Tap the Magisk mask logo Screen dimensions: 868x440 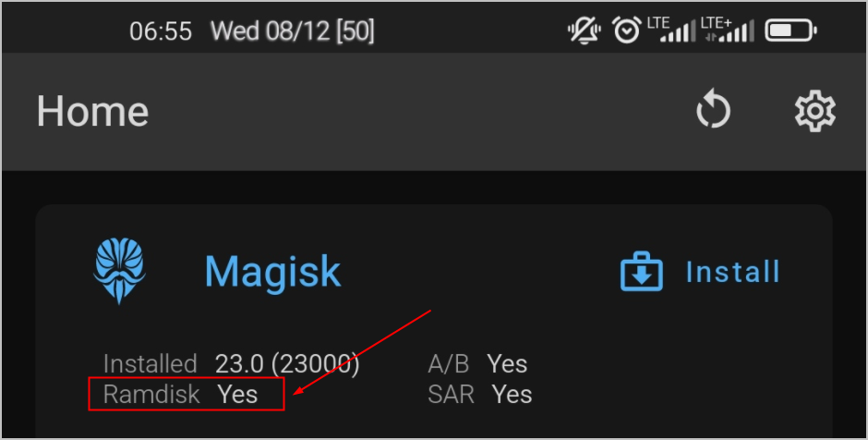pyautogui.click(x=119, y=271)
